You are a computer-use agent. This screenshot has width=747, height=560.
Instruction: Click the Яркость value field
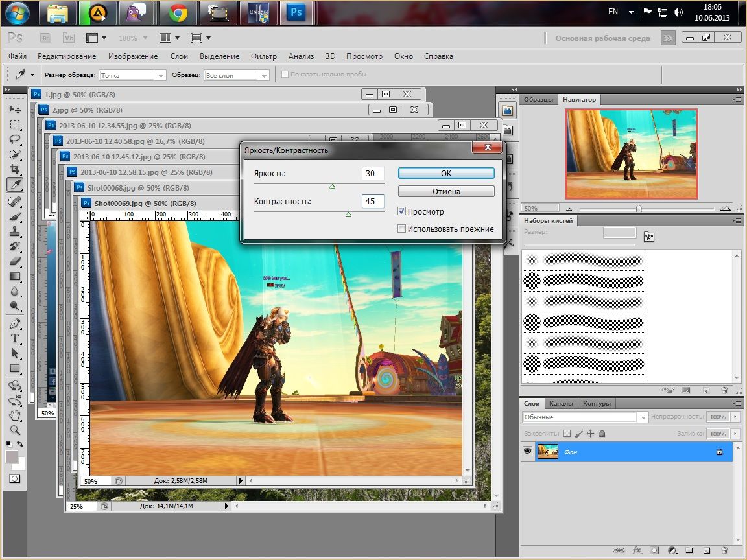tap(373, 173)
